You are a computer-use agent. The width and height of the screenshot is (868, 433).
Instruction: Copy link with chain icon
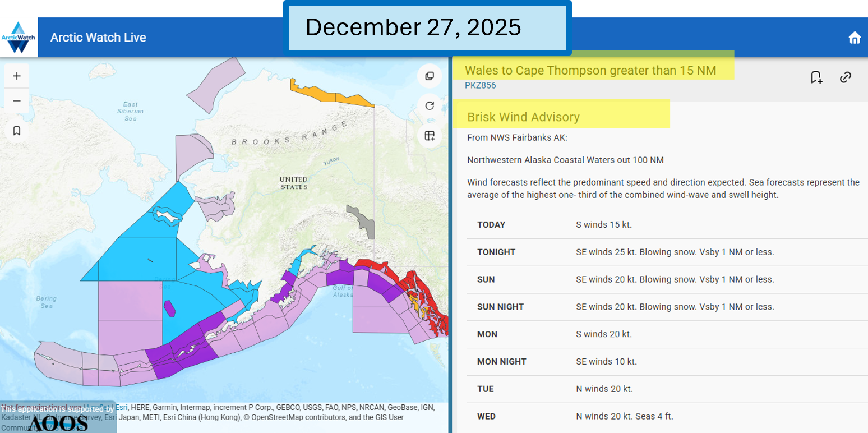tap(846, 77)
